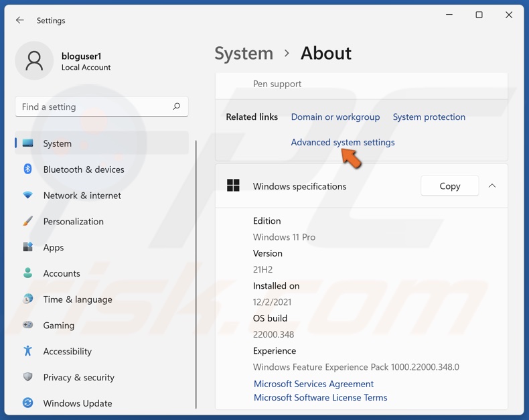Copy the Windows specifications
The height and width of the screenshot is (420, 529).
tap(450, 186)
